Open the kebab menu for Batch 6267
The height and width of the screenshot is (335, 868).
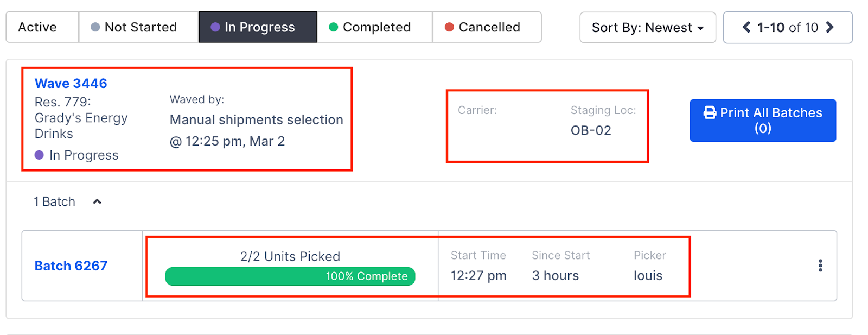[x=821, y=266]
